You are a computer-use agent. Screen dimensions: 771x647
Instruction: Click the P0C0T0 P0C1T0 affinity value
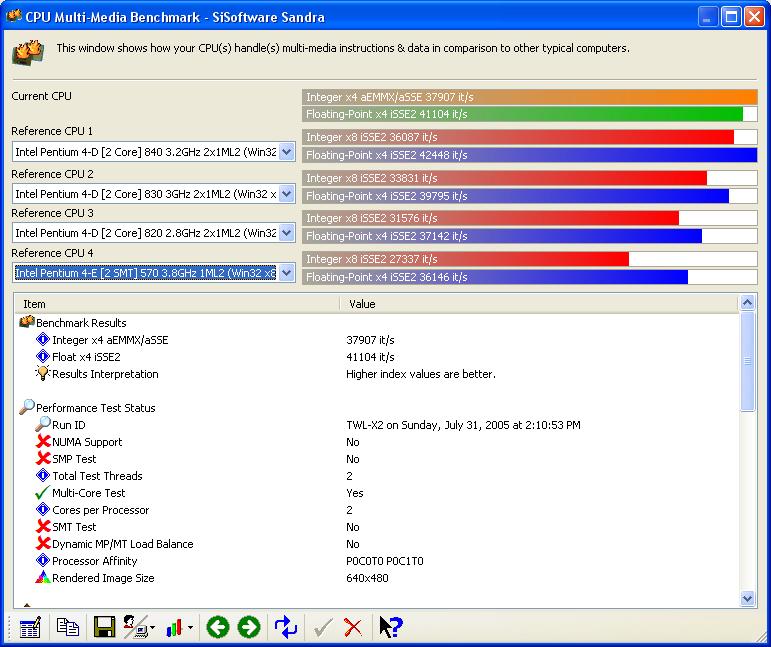tap(385, 561)
